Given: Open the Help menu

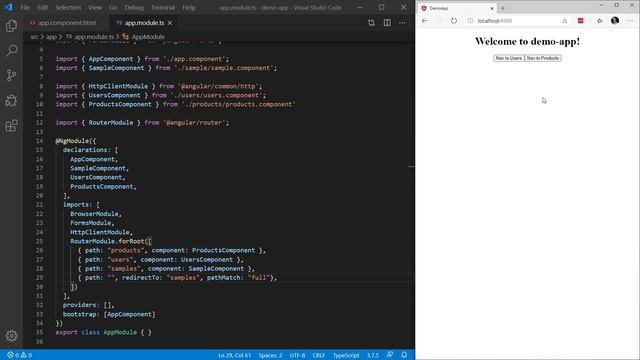Looking at the screenshot, I should coord(189,7).
